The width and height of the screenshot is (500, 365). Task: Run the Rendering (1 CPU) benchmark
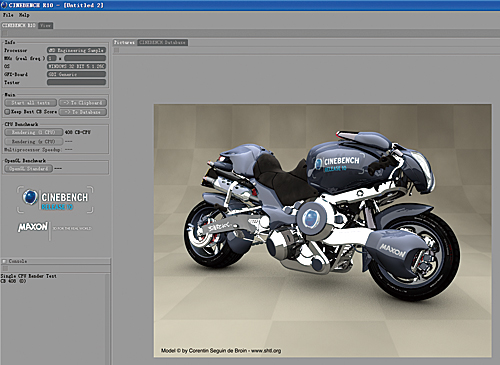[x=34, y=132]
